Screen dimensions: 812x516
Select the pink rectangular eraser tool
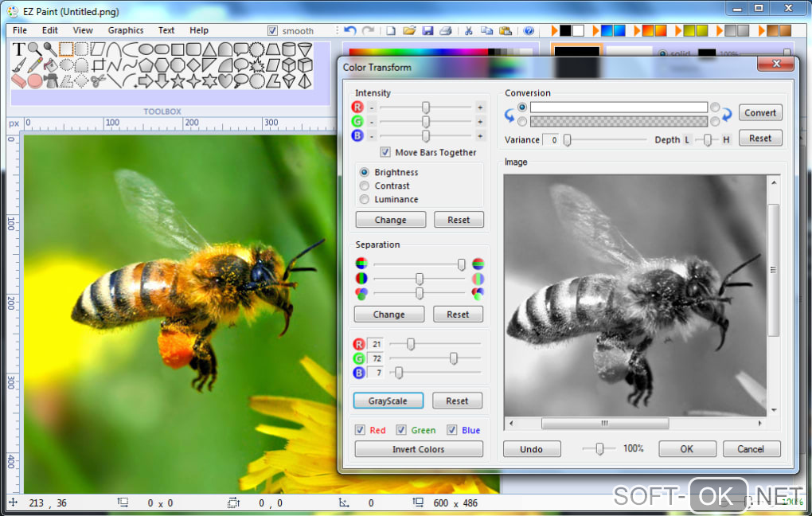click(18, 80)
